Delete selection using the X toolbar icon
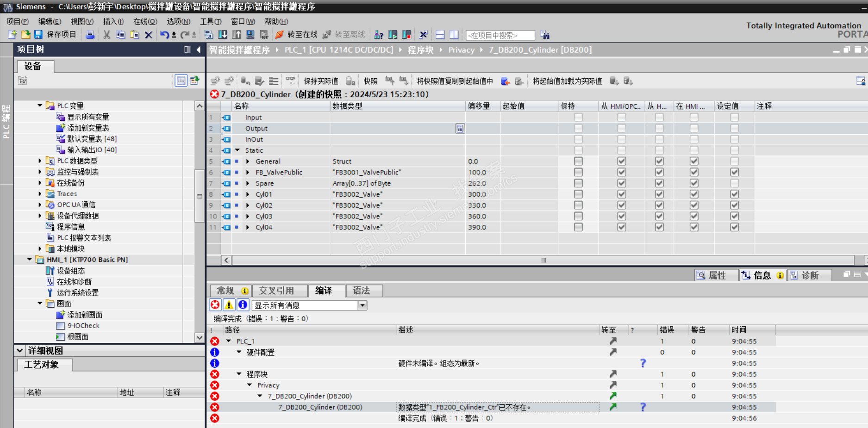This screenshot has height=428, width=868. click(149, 35)
